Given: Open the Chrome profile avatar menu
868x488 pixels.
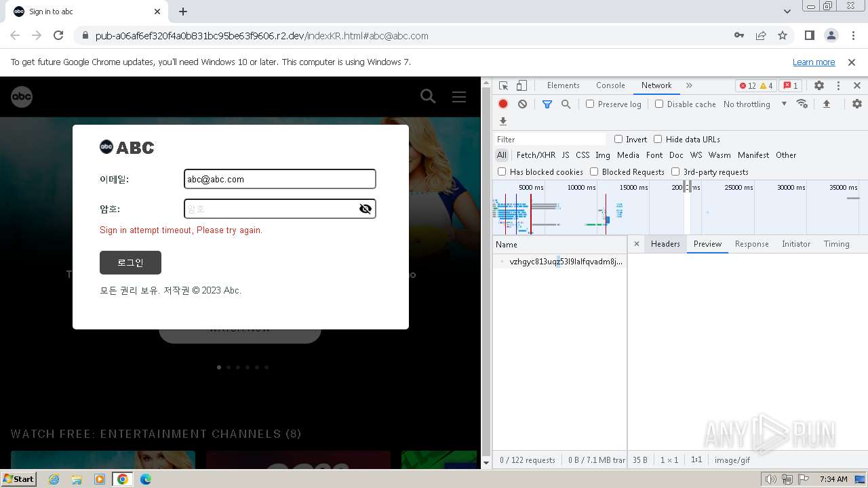Looking at the screenshot, I should (x=831, y=35).
